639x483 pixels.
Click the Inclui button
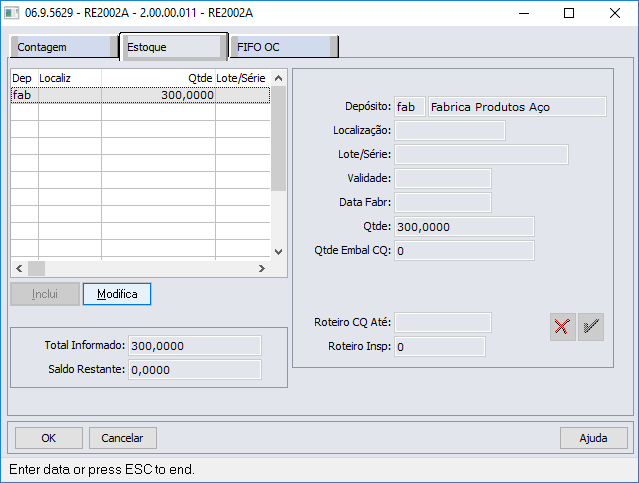[45, 294]
